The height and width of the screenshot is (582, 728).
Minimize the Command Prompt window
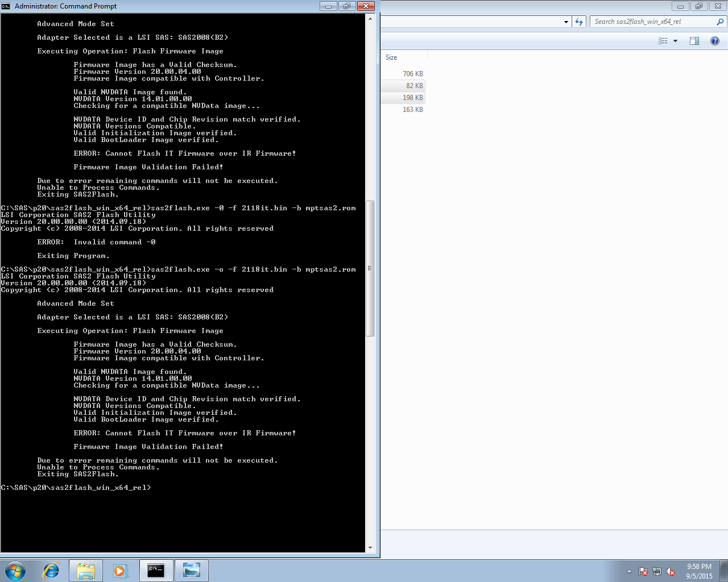pyautogui.click(x=328, y=6)
